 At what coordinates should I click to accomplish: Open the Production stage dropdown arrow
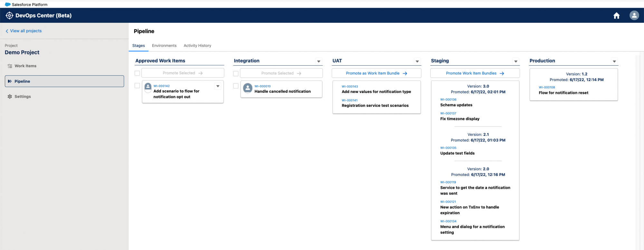614,61
